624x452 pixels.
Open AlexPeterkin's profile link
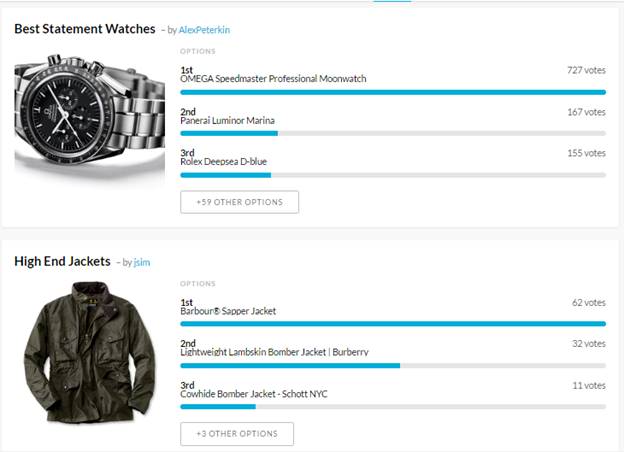pos(204,30)
